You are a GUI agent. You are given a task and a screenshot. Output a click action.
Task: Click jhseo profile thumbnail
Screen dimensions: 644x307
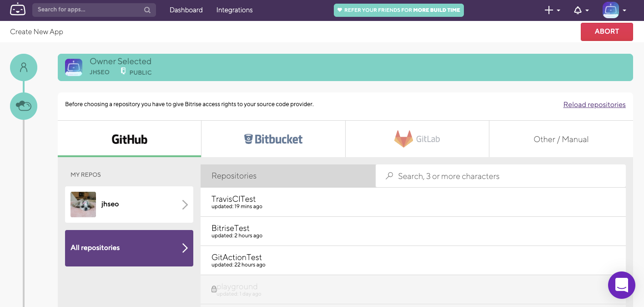(x=83, y=205)
